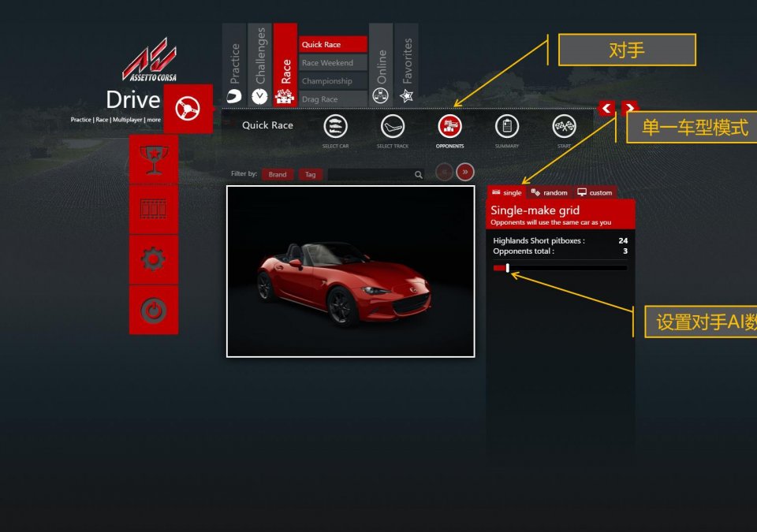Click the Drive steering wheel icon
The width and height of the screenshot is (757, 532).
(188, 109)
